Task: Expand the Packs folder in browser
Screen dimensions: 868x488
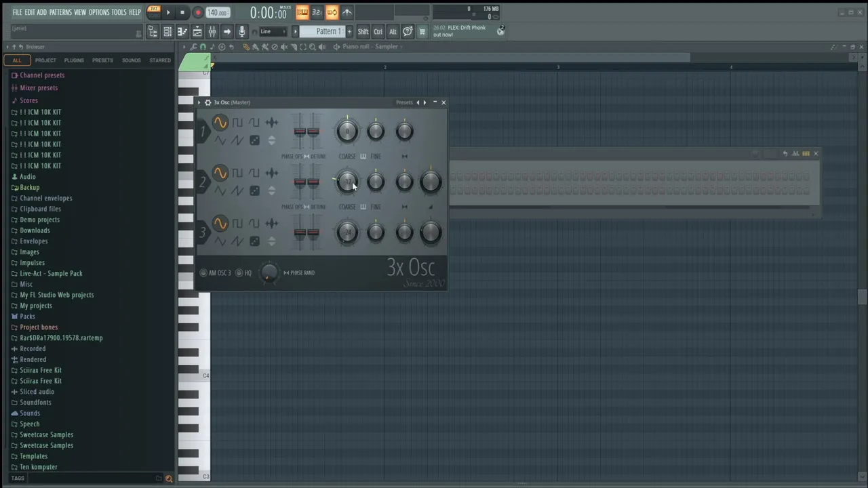Action: point(27,317)
